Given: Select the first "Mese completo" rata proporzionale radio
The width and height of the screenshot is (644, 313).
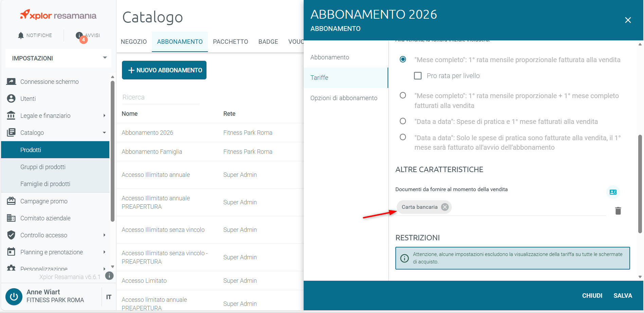Looking at the screenshot, I should (403, 59).
